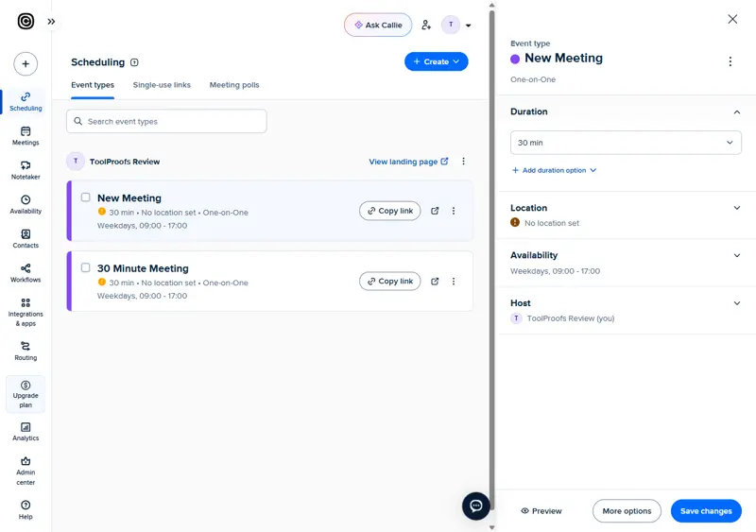Open Routing in the sidebar
The width and height of the screenshot is (756, 532).
tap(26, 352)
